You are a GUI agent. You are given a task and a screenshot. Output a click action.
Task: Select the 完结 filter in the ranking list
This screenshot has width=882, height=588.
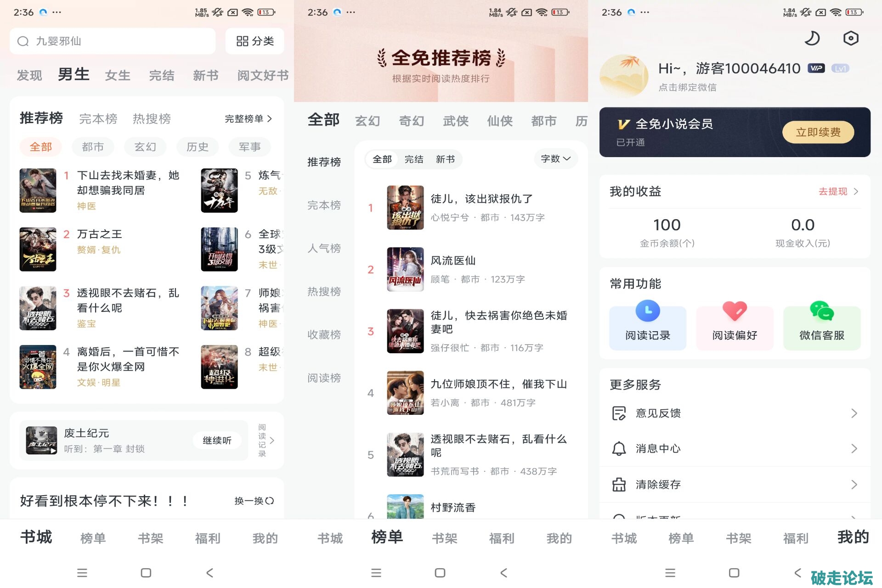(414, 159)
